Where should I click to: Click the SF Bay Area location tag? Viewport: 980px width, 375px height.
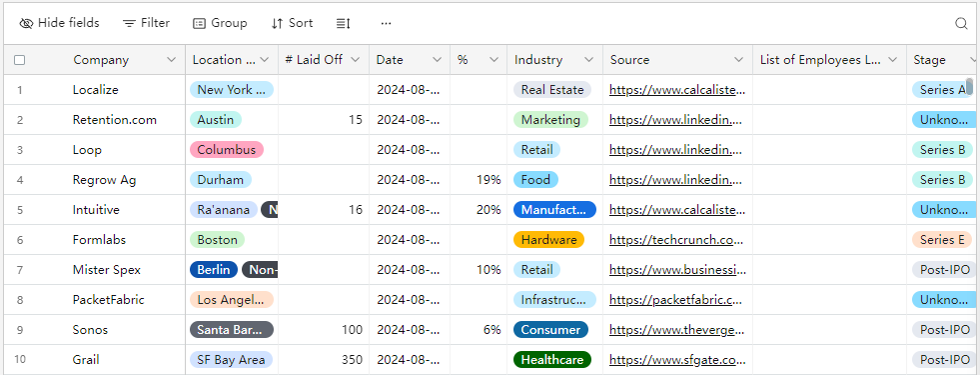pos(232,360)
